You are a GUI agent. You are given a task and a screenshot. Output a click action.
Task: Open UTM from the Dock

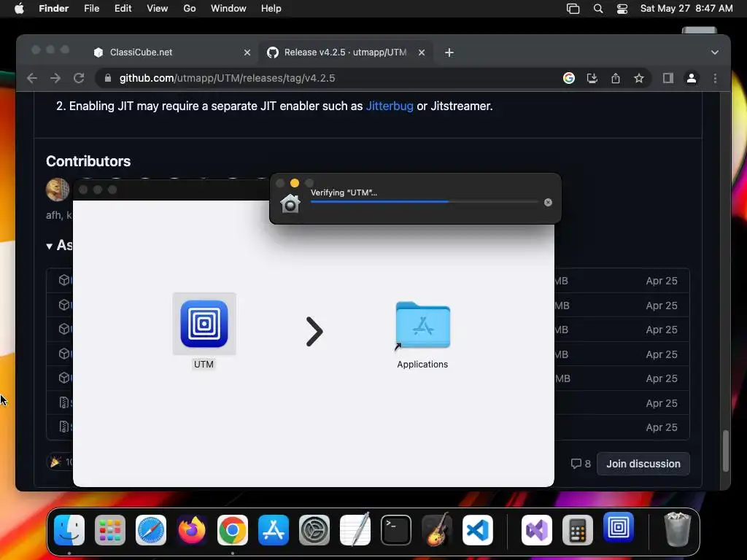tap(619, 528)
